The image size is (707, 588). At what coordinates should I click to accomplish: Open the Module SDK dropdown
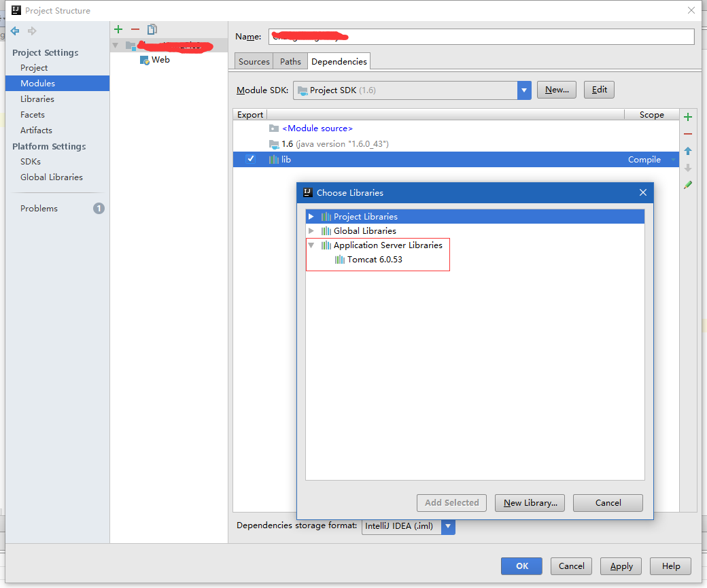tap(524, 90)
